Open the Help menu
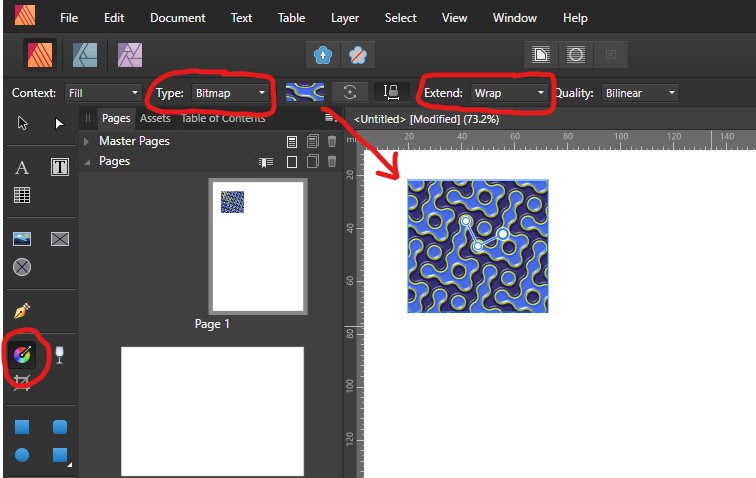Screen dimensions: 756x478 coord(575,18)
